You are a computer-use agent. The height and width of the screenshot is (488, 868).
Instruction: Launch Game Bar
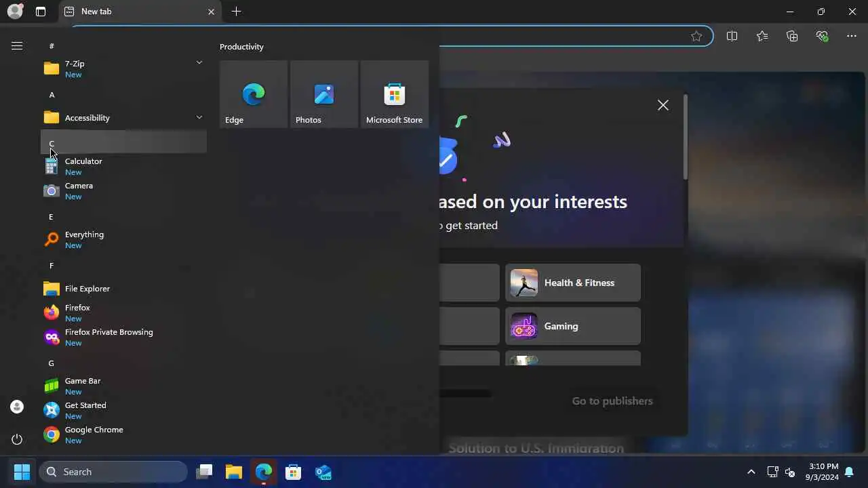click(x=123, y=386)
